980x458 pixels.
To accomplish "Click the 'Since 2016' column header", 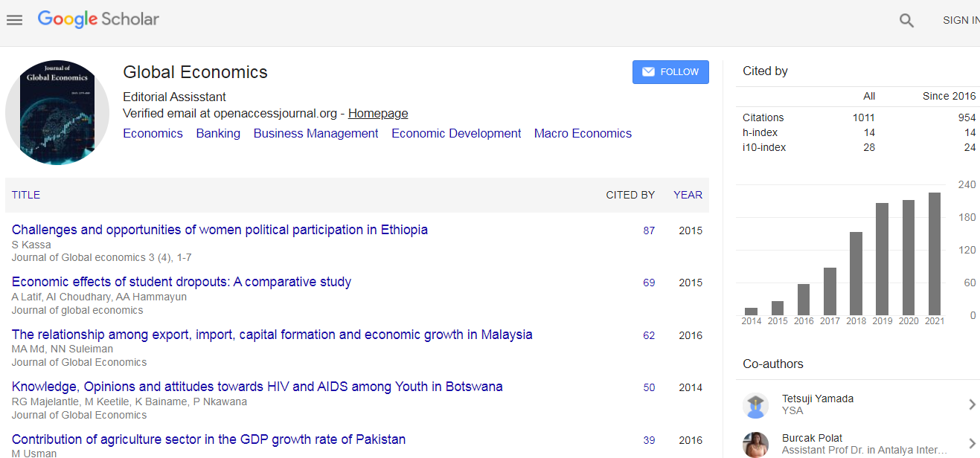I will [949, 96].
